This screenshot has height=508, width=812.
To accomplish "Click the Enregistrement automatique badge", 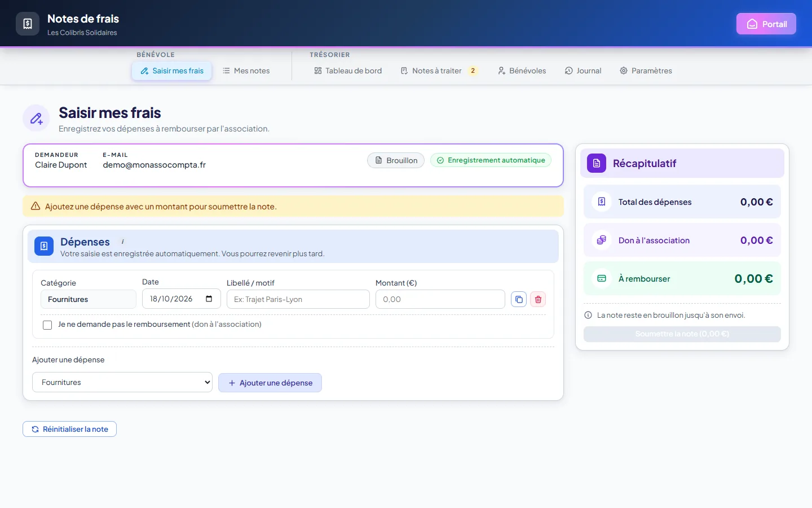I will coord(491,160).
